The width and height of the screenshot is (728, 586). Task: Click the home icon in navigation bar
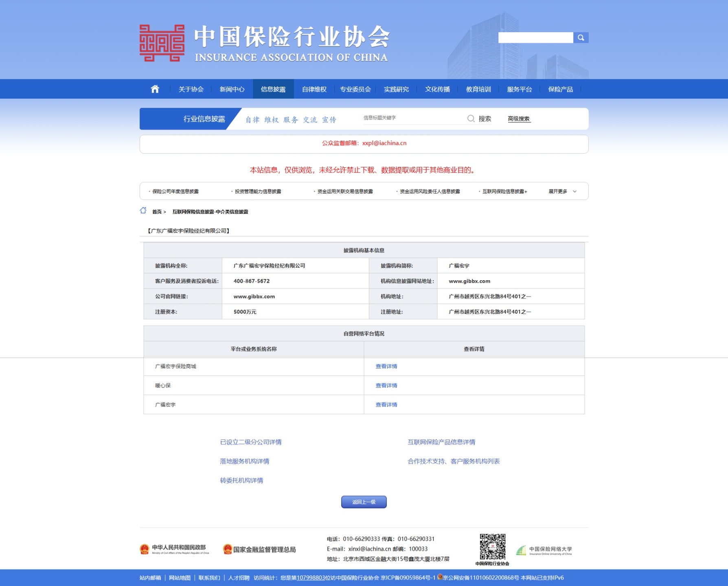(x=155, y=89)
